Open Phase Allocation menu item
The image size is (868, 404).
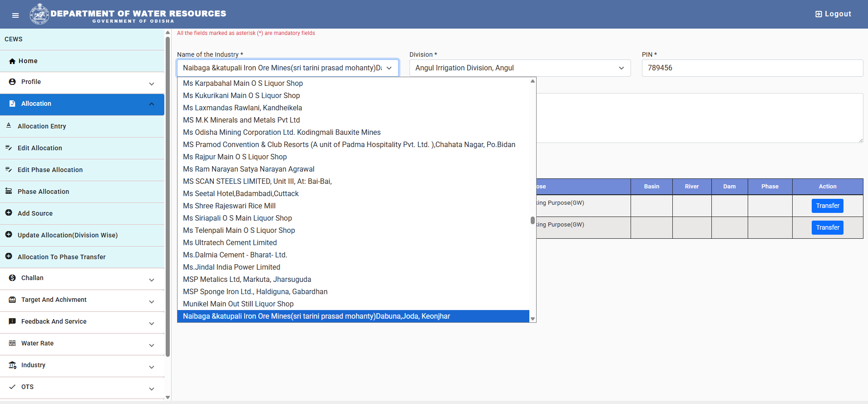[82, 192]
